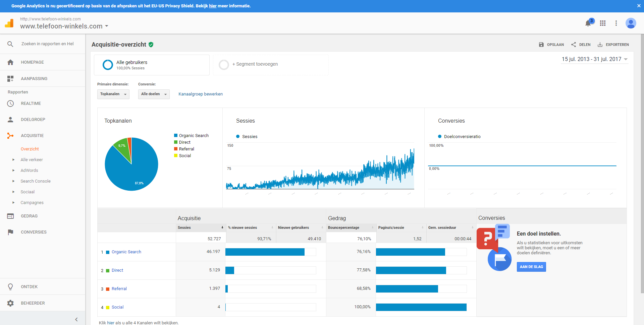Click Kanaalgroep bewerken link
This screenshot has width=644, height=325.
(x=201, y=94)
